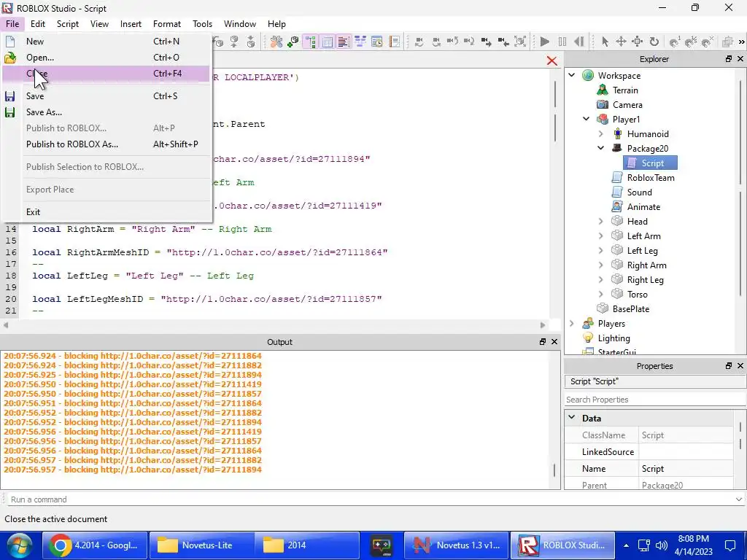The image size is (747, 560).
Task: Select Sound item in Explorer
Action: tap(639, 192)
